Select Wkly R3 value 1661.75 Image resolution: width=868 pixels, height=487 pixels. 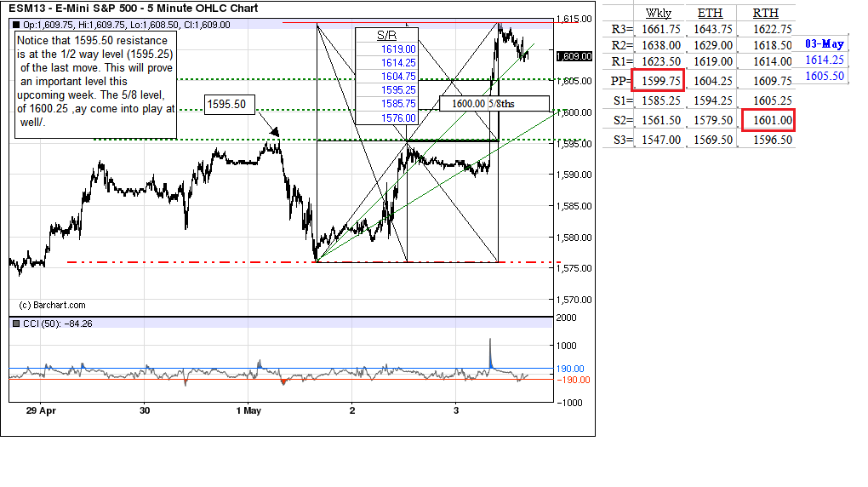click(x=661, y=29)
